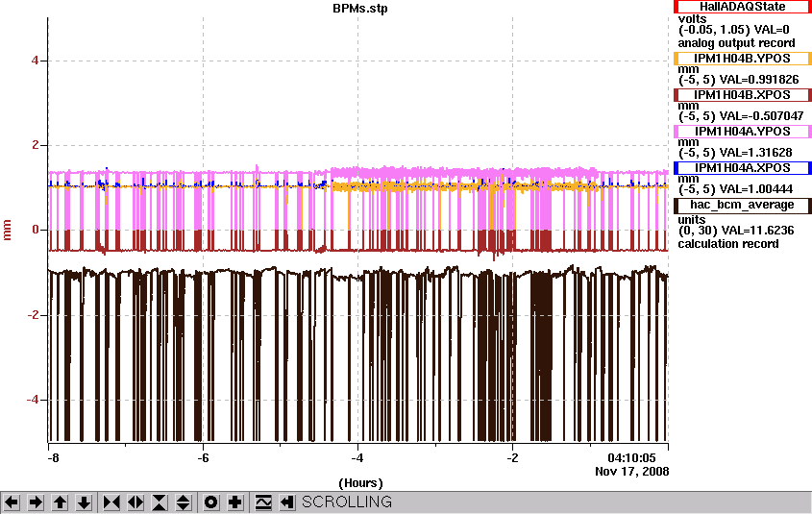
Task: Click the BPMs.stp plot title
Action: [360, 9]
